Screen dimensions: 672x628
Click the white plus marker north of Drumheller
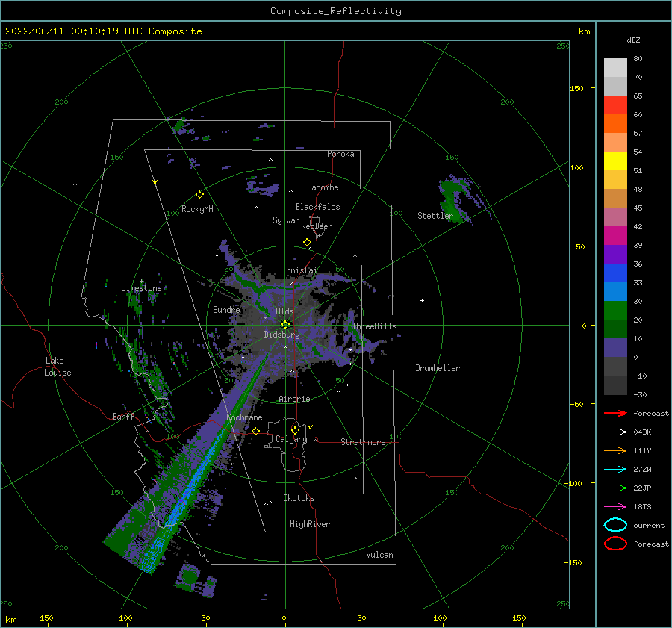click(x=422, y=300)
